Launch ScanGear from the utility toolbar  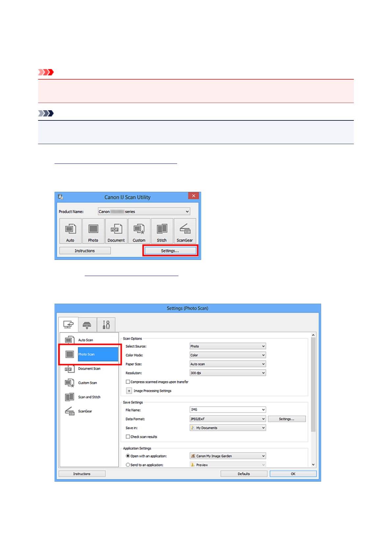coord(185,231)
